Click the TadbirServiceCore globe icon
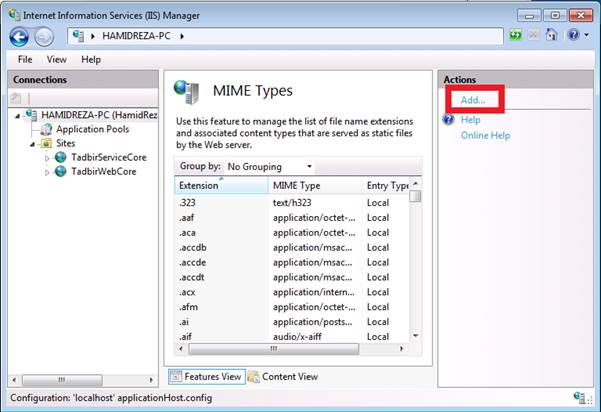 [x=61, y=157]
